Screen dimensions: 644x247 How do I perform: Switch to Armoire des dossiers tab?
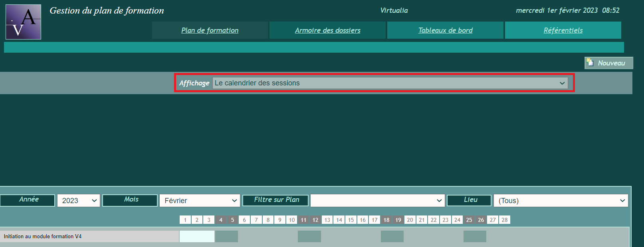[327, 30]
